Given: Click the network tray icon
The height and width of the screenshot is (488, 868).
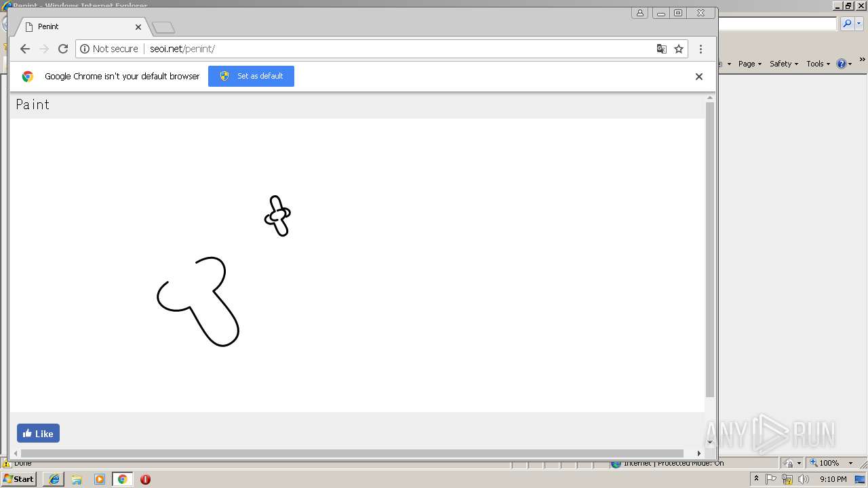Looking at the screenshot, I should [787, 479].
